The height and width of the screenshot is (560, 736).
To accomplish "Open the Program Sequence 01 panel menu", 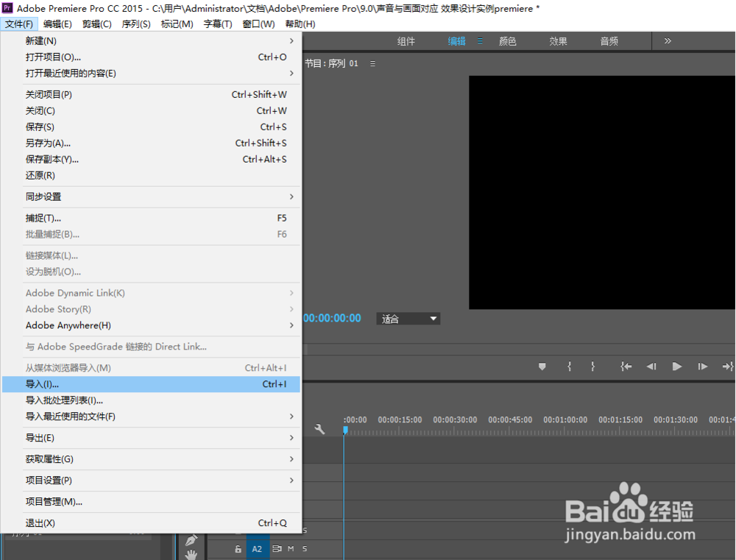I will pos(372,63).
